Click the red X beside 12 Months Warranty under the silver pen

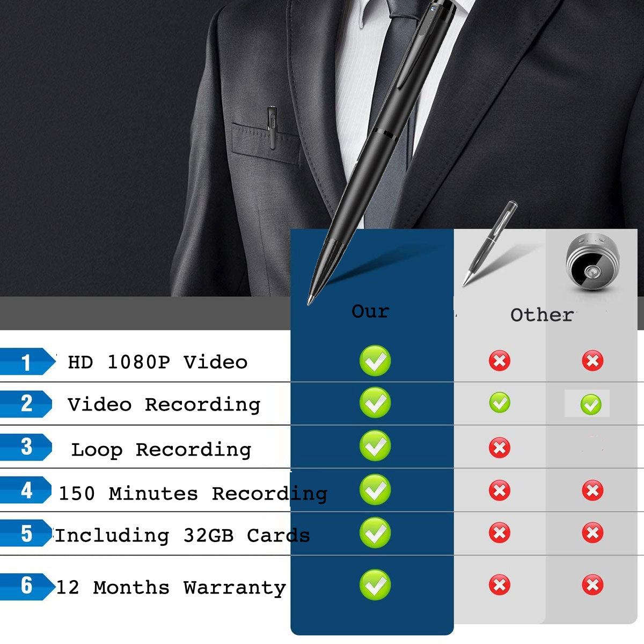click(x=500, y=585)
